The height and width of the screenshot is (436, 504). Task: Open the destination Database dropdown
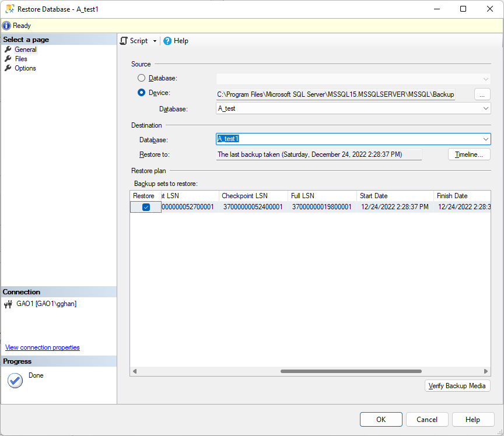click(x=485, y=139)
